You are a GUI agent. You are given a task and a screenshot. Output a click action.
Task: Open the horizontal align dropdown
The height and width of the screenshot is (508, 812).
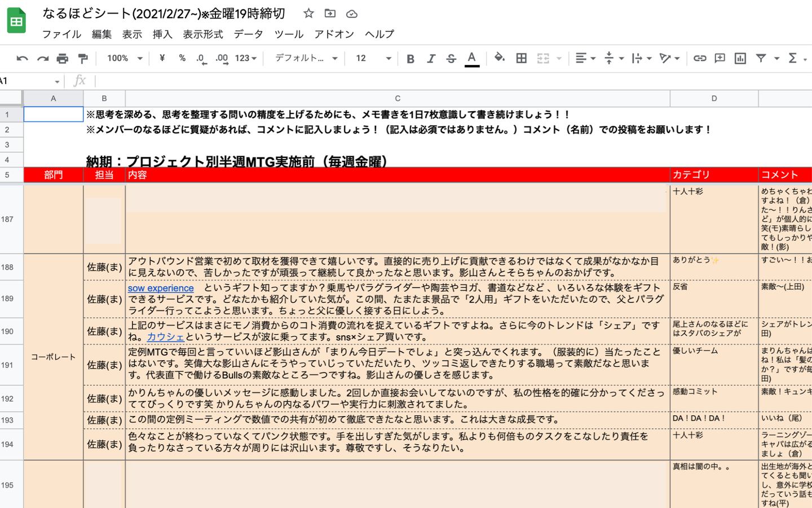pos(585,58)
